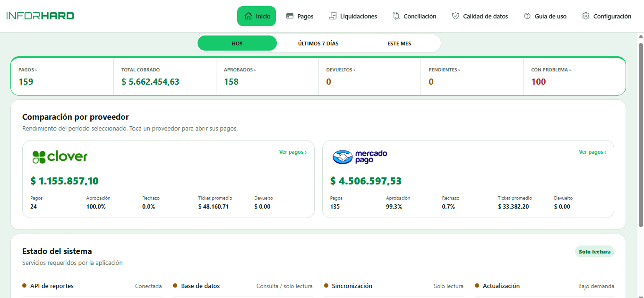Click the Inicio home icon

coord(248,16)
